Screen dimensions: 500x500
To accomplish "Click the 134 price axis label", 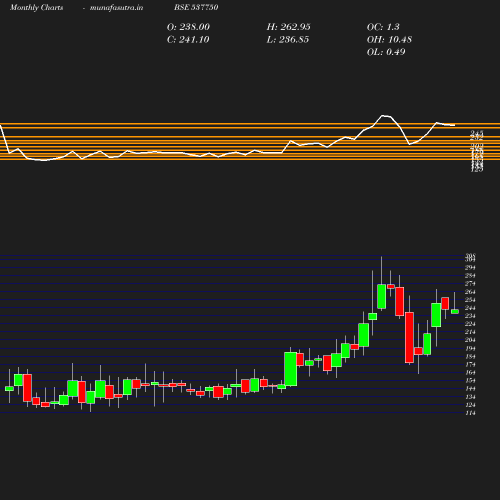I will tap(470, 397).
